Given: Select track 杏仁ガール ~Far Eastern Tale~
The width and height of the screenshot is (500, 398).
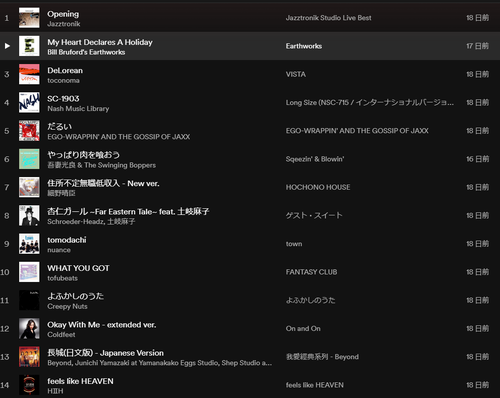Looking at the screenshot, I should [x=128, y=211].
